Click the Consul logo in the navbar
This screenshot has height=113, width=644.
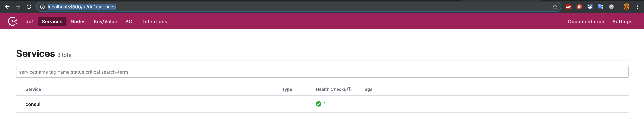point(13,21)
